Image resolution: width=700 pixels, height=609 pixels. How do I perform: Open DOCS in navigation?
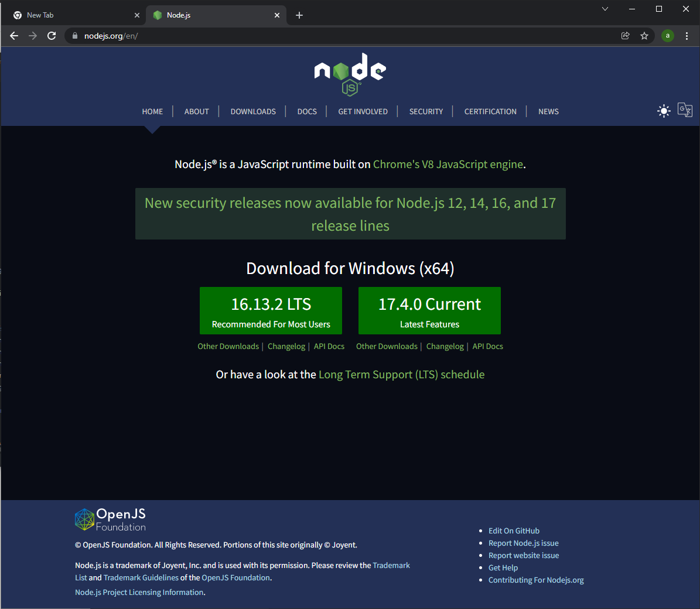pos(307,111)
